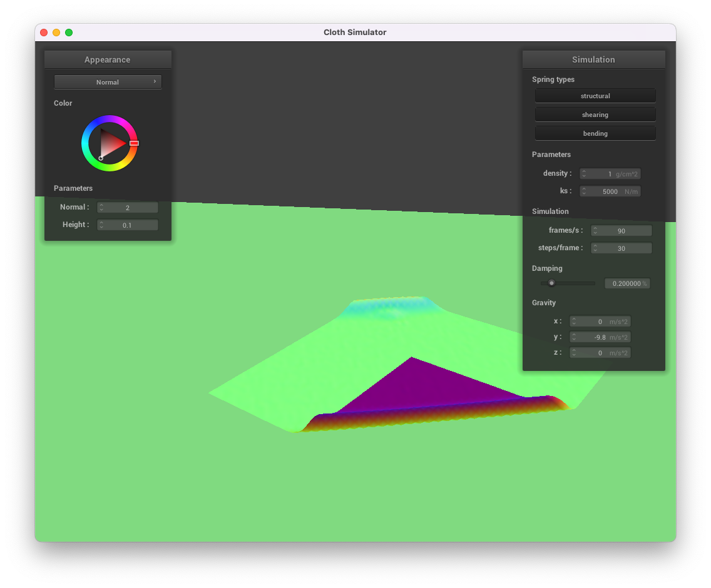
Task: Click the Simulation panel title bar
Action: tap(593, 59)
